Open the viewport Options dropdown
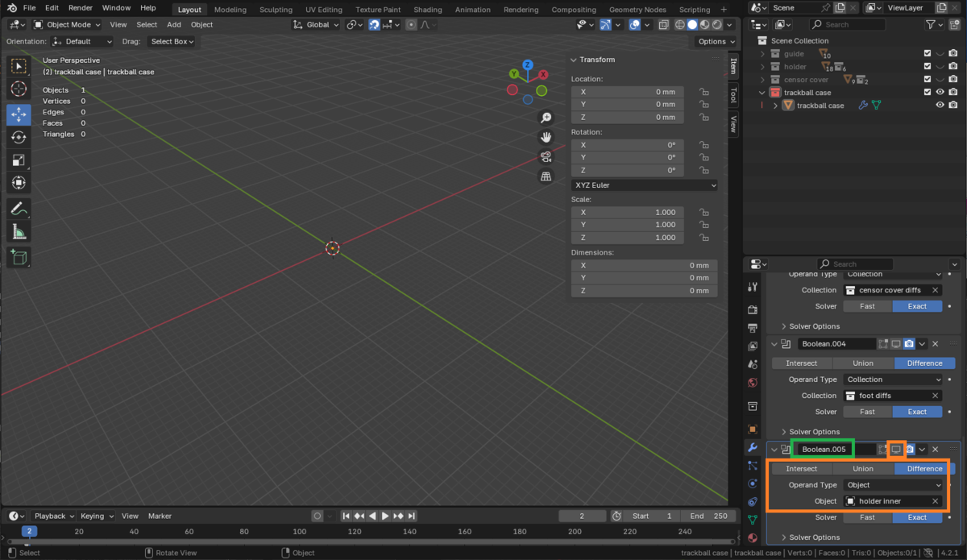This screenshot has height=560, width=967. pyautogui.click(x=716, y=41)
